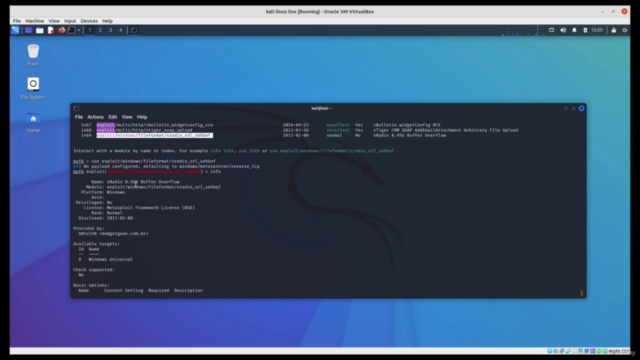Screen dimensions: 640x360
Task: Switch to workspace 4
Action: 120,30
